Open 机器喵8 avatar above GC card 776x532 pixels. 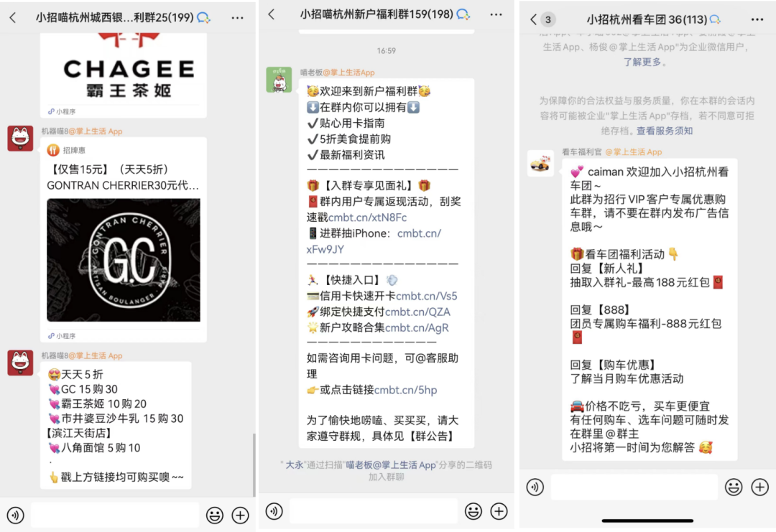(x=20, y=139)
